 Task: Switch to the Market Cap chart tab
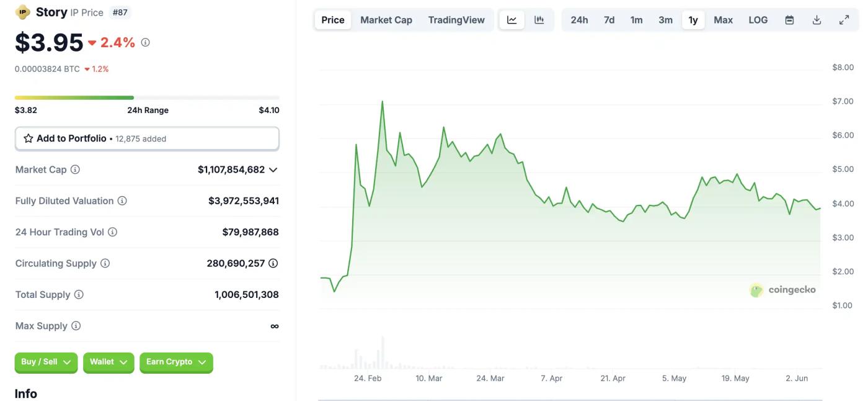(x=386, y=20)
